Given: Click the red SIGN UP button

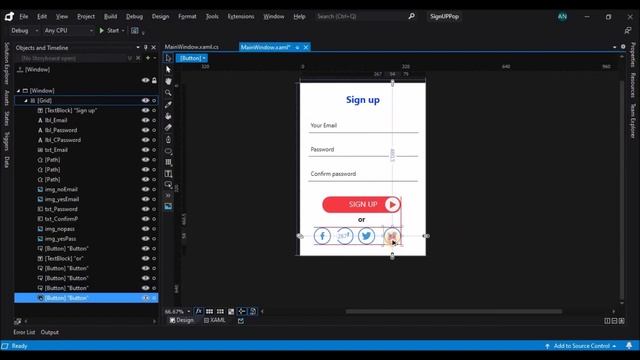Looking at the screenshot, I should click(x=362, y=204).
